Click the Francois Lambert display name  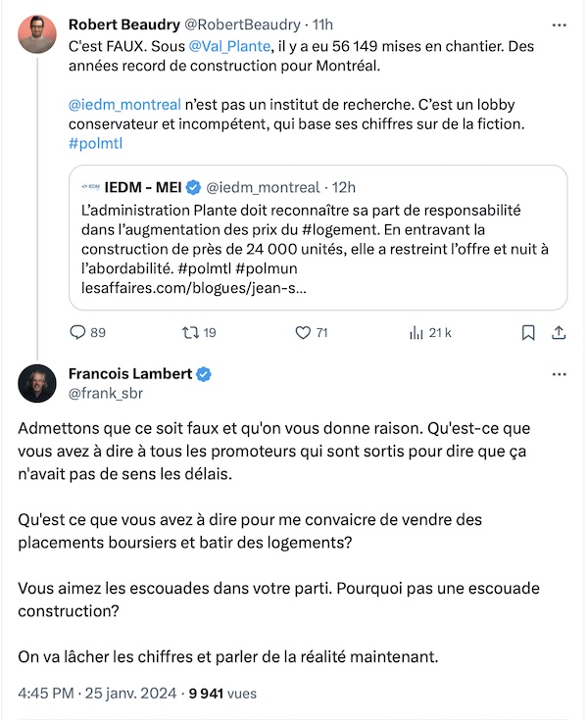coord(130,374)
